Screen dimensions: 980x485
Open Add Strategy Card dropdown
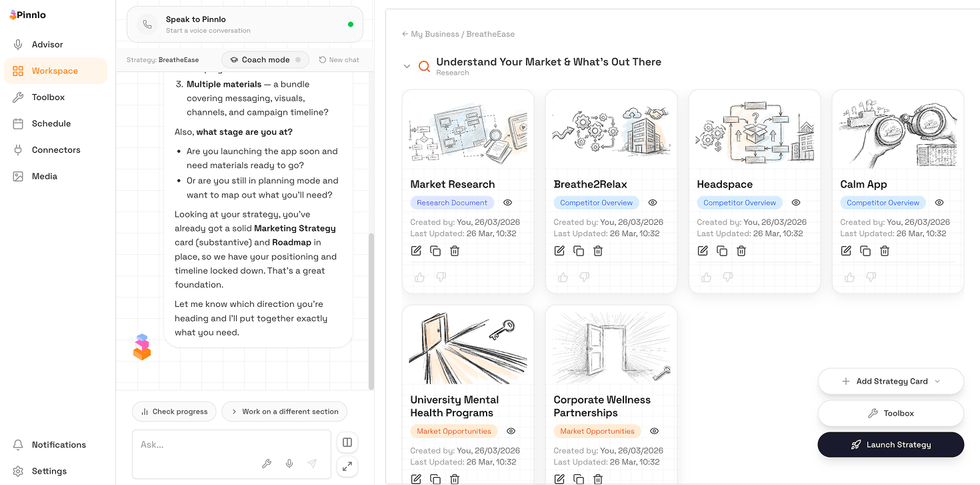pos(891,382)
